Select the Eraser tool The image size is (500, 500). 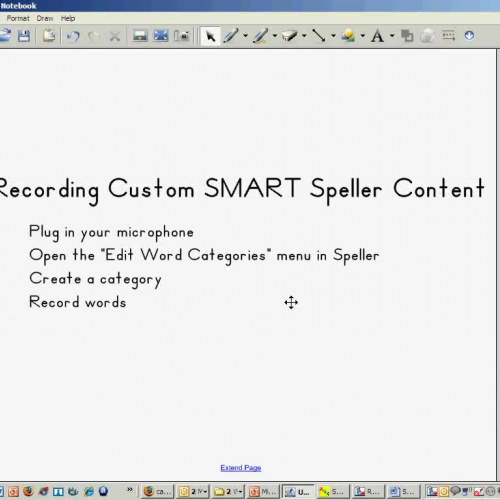coord(289,36)
